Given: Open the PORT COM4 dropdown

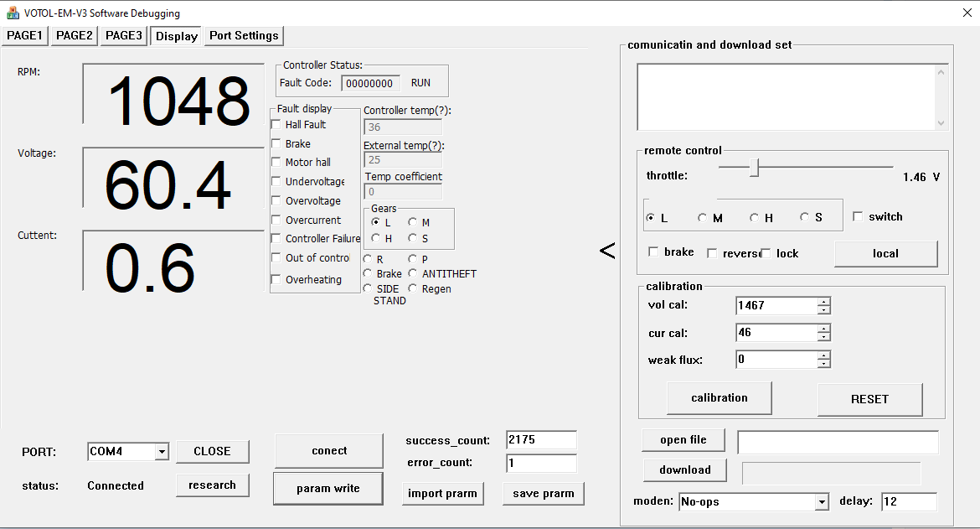Looking at the screenshot, I should [x=161, y=452].
